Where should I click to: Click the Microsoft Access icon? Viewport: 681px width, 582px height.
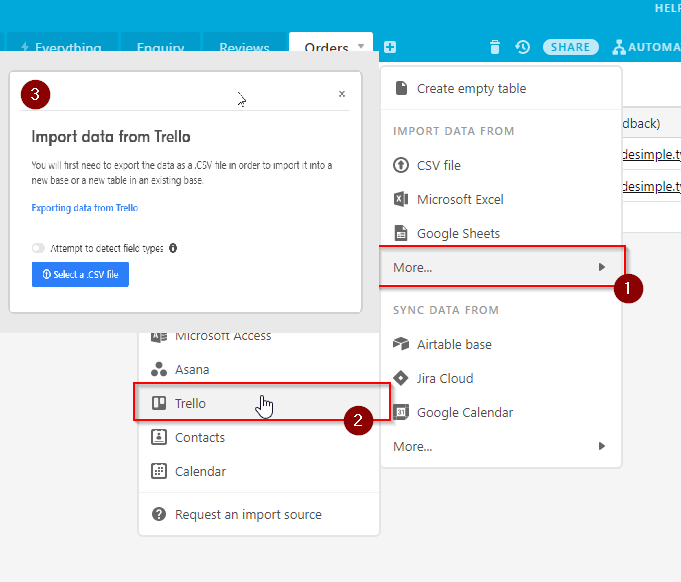[x=159, y=337]
